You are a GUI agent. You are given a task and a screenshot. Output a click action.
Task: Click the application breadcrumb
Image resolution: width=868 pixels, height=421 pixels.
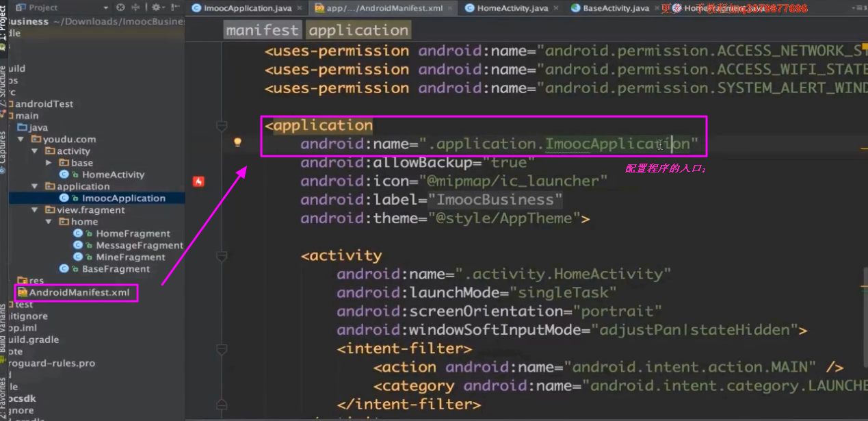(x=358, y=30)
